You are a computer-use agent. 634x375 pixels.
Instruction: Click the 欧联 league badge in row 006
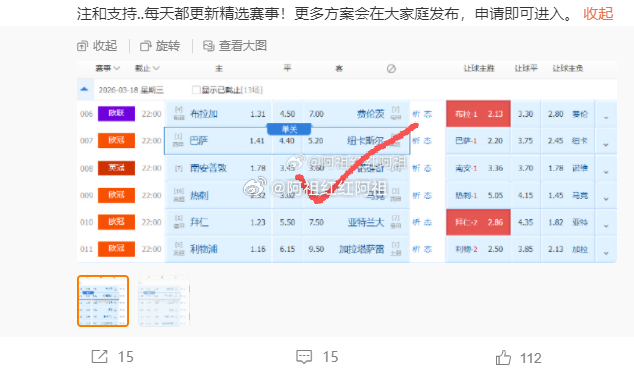coord(116,114)
